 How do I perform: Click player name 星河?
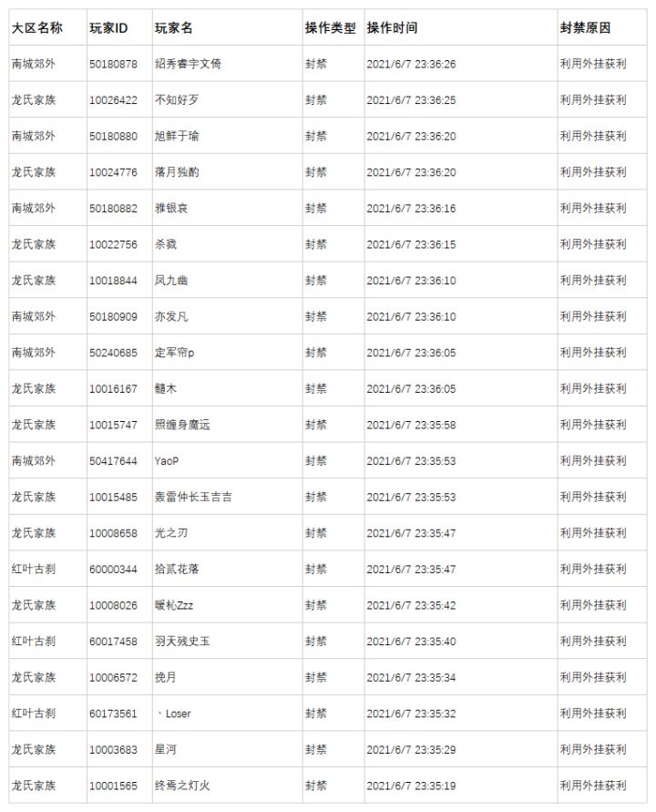pos(165,749)
